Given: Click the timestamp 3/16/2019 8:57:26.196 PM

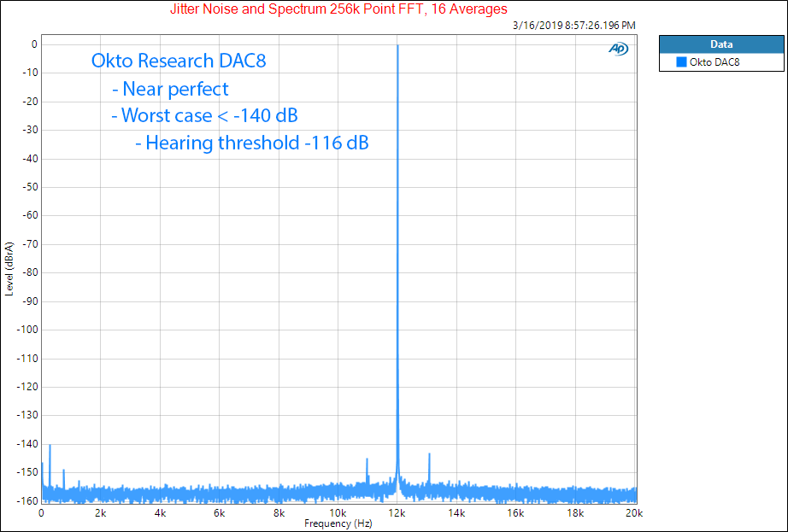Looking at the screenshot, I should click(x=574, y=25).
